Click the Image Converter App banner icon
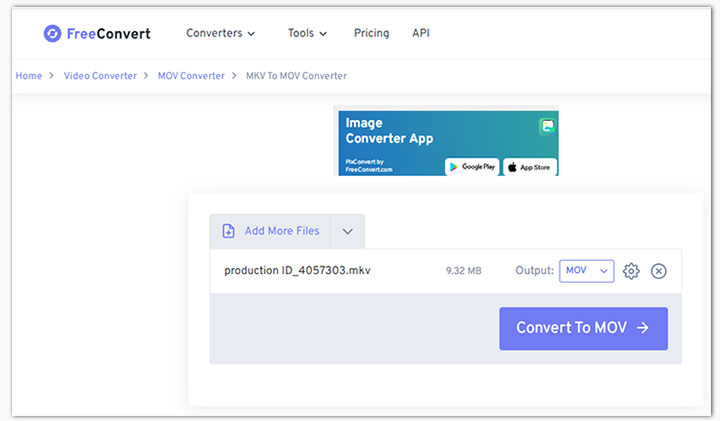 (547, 126)
